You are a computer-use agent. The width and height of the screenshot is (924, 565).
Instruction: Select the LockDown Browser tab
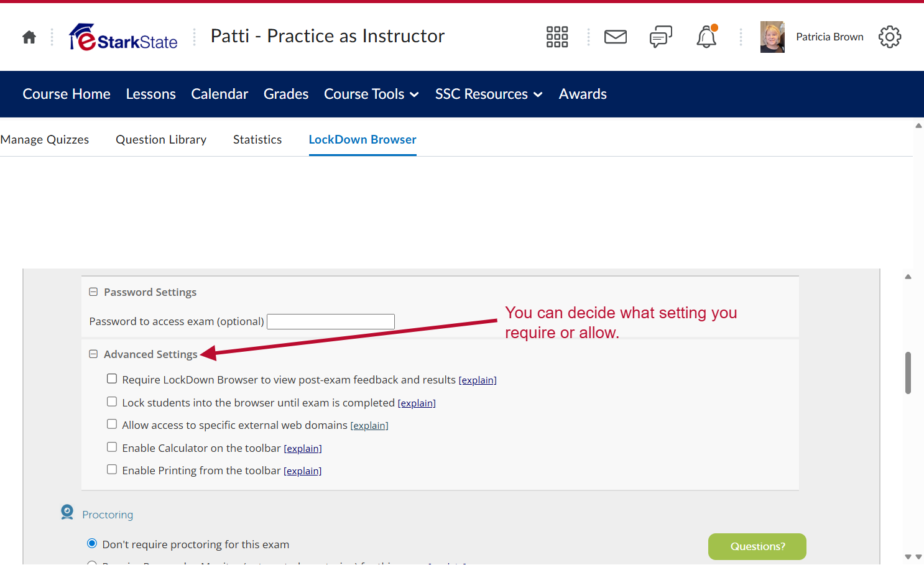tap(363, 139)
